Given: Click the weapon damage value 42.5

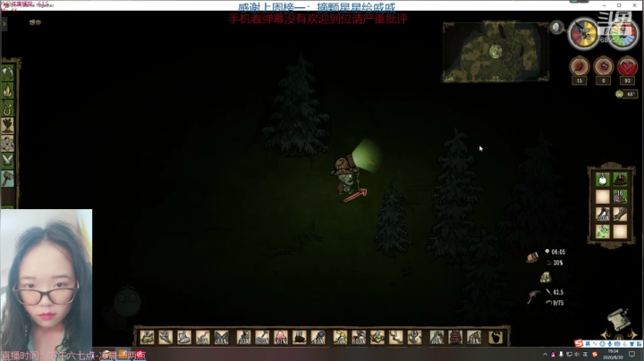Looking at the screenshot, I should point(558,292).
